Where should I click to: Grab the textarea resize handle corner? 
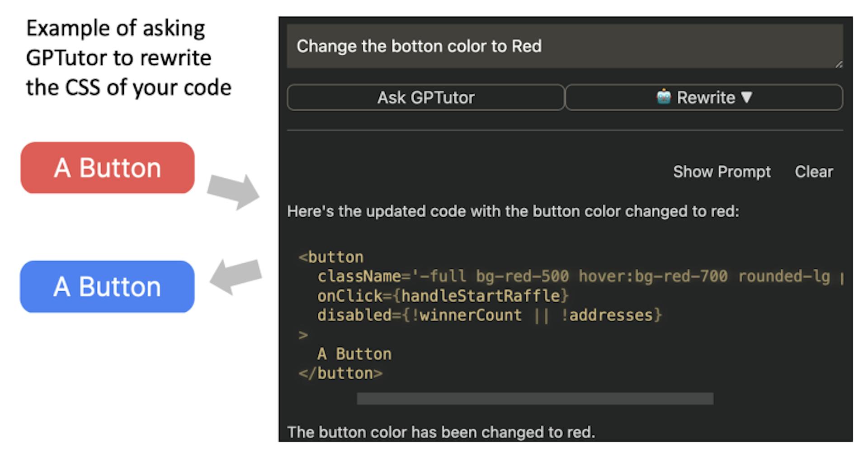[x=839, y=64]
